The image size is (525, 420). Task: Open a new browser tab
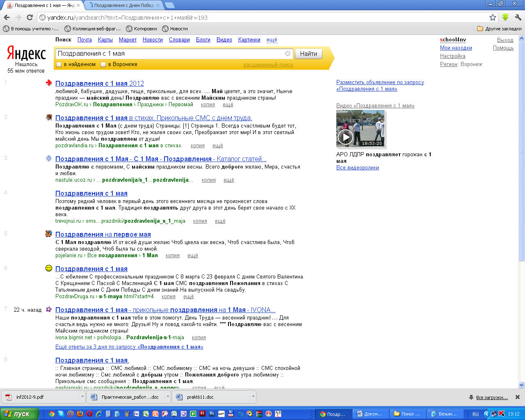click(x=169, y=5)
